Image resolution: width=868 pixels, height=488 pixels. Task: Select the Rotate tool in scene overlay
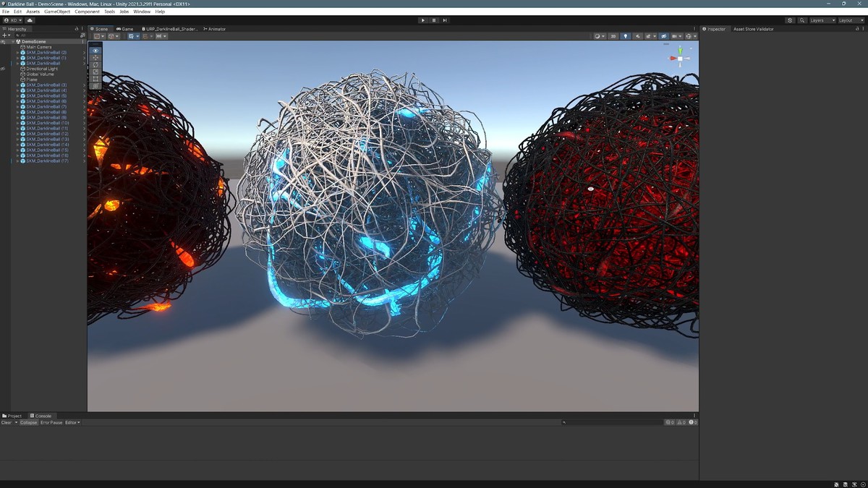(x=95, y=65)
